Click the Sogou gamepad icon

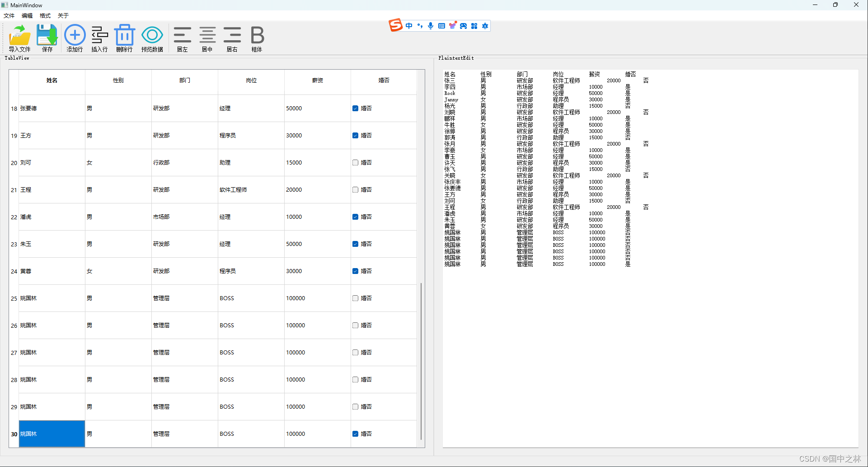pyautogui.click(x=464, y=26)
